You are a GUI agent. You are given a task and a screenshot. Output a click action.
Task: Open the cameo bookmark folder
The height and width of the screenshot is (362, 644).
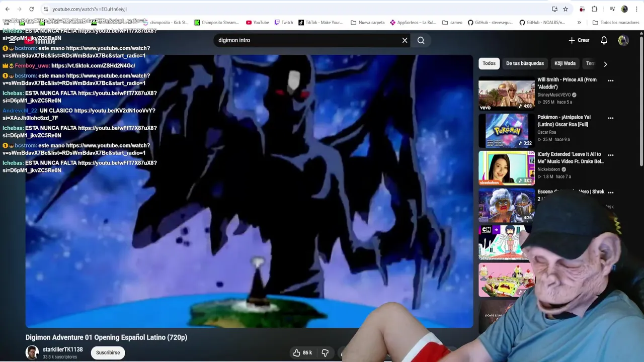click(x=452, y=22)
